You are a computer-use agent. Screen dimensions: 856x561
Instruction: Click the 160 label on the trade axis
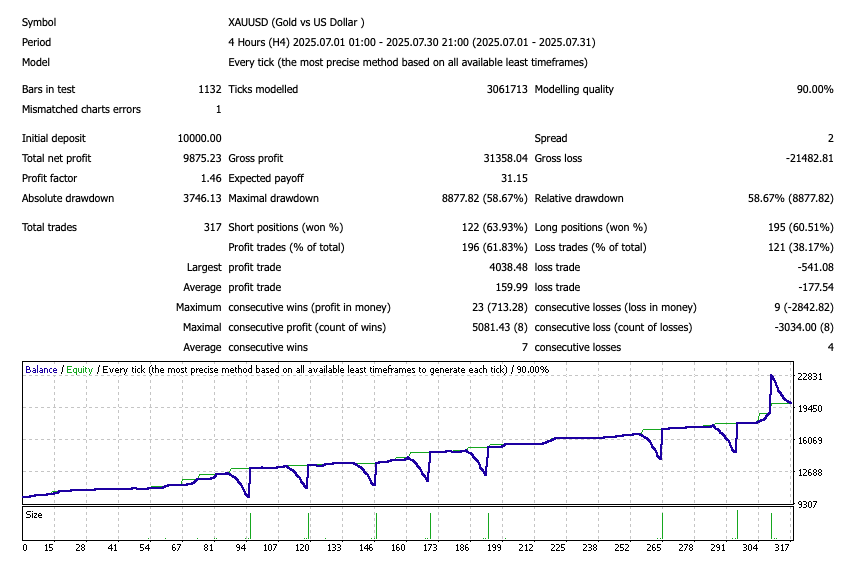tap(398, 548)
